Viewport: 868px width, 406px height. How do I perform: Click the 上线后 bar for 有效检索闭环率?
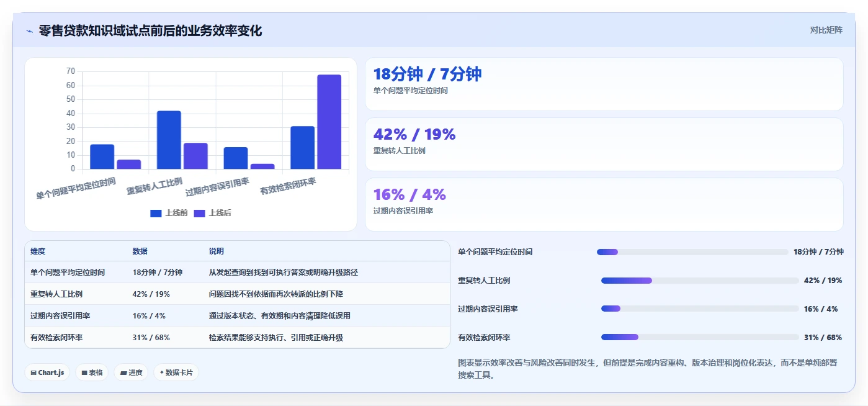329,122
